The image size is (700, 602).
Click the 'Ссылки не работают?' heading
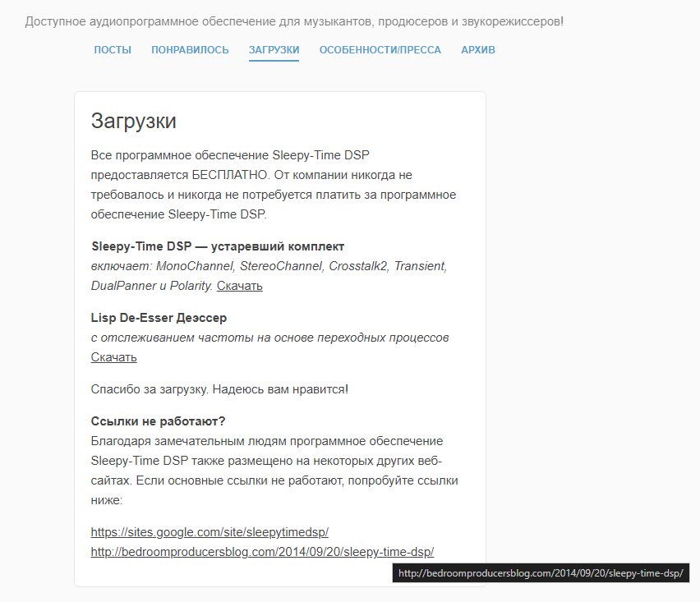point(158,421)
